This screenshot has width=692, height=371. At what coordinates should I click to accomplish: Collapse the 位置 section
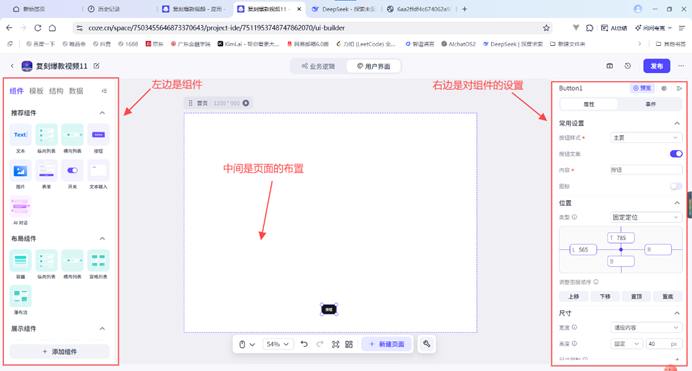(677, 203)
